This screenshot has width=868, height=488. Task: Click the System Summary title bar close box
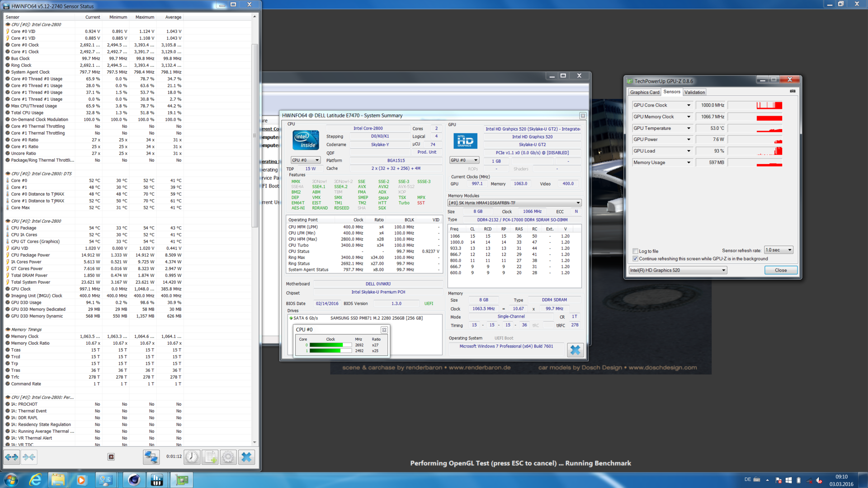[583, 116]
